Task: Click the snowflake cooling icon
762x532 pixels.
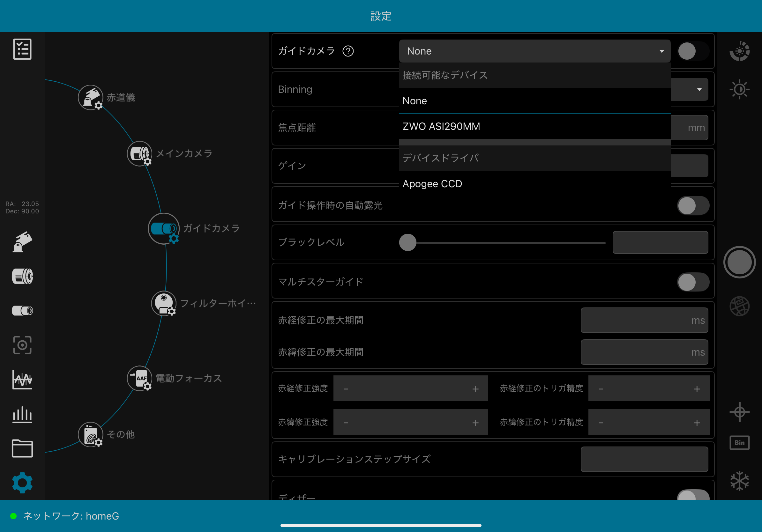Action: click(x=739, y=481)
